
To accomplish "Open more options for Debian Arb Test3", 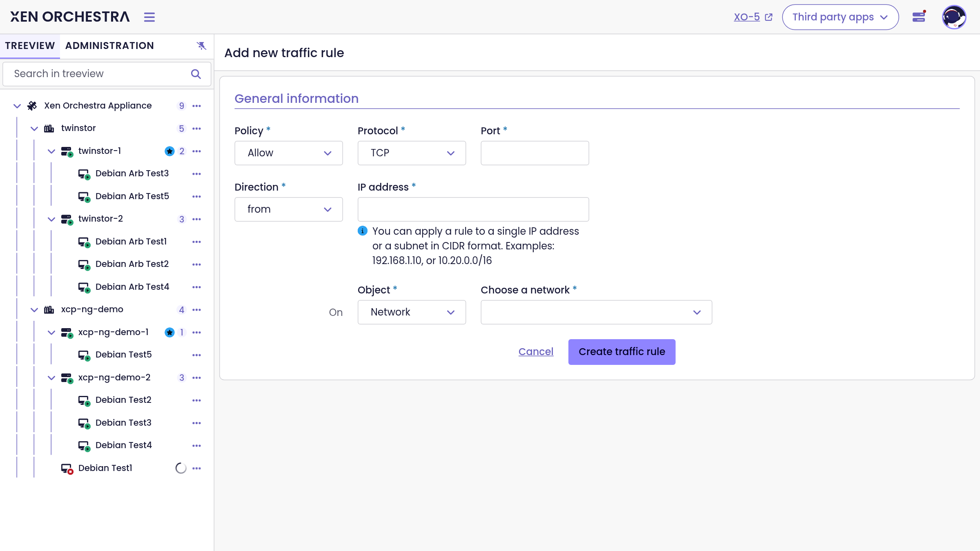I will pos(197,174).
